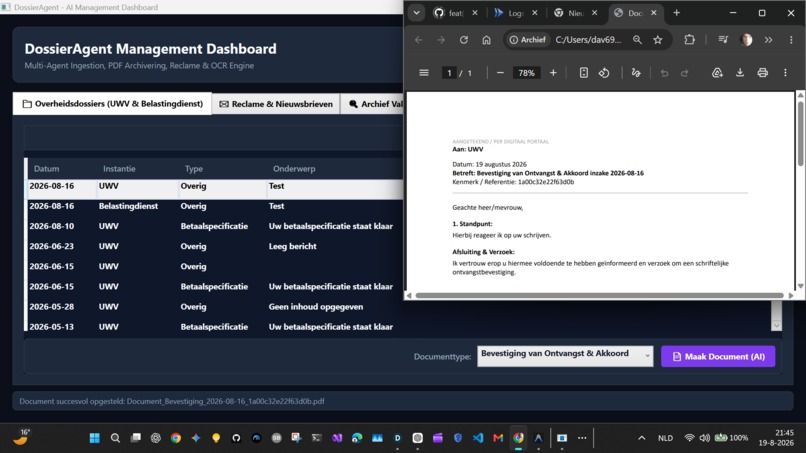Click the PDF horizontal scrollbar thumb
This screenshot has width=806, height=453.
coord(599,295)
